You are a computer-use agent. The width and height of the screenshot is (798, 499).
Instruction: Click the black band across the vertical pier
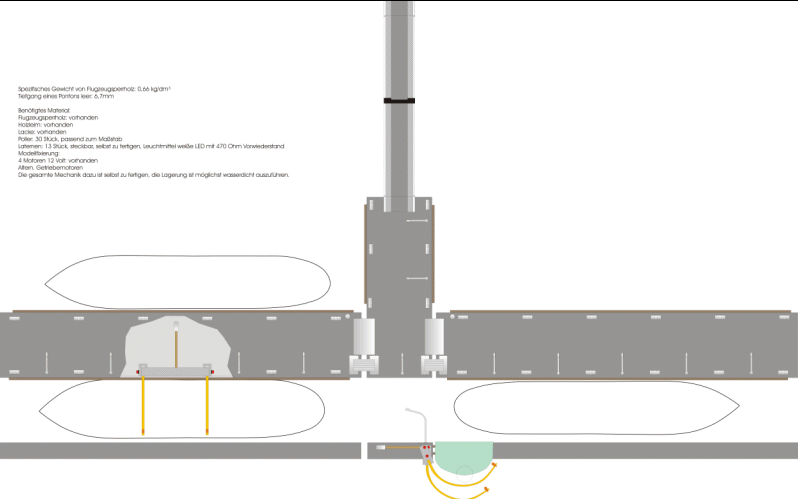point(400,101)
